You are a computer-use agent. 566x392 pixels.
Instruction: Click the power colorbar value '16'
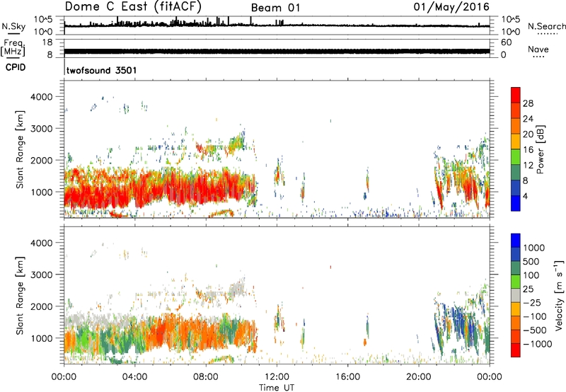tap(528, 150)
